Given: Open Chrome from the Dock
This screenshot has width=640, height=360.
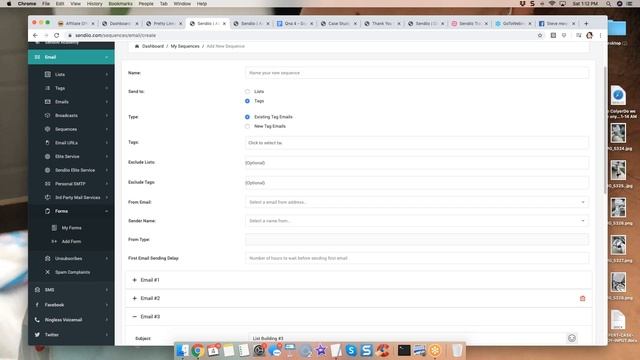Looking at the screenshot, I should [x=198, y=350].
